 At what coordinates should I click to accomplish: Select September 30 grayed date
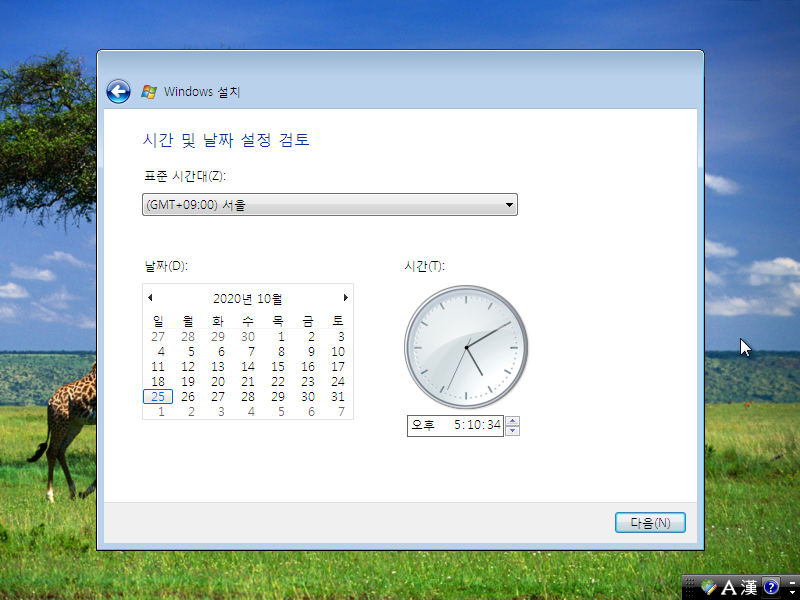[x=248, y=337]
